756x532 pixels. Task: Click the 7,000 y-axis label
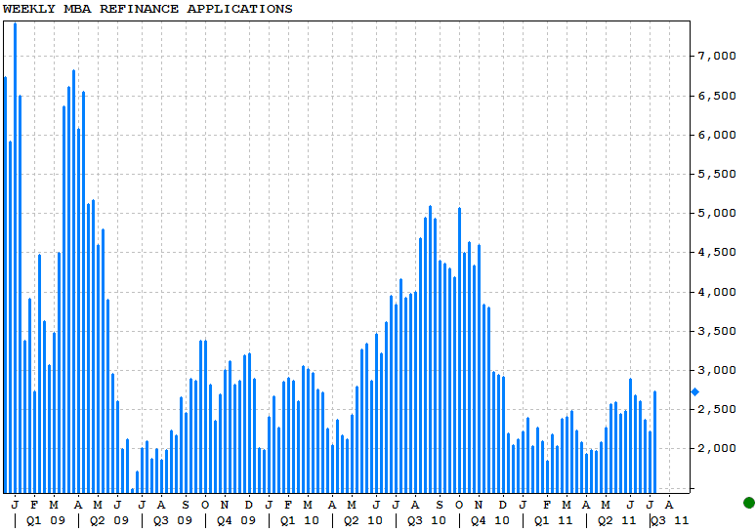(x=717, y=57)
